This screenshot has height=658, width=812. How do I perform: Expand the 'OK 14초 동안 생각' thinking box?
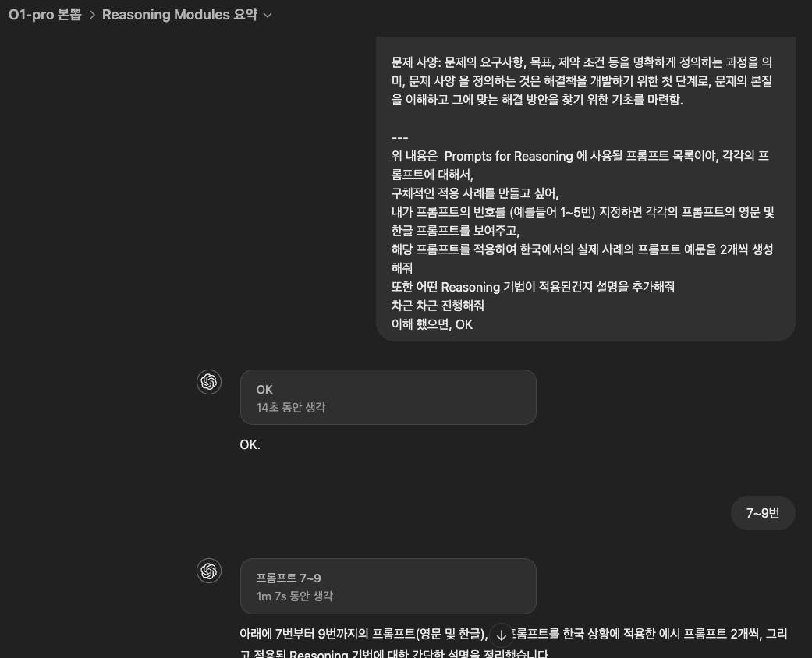[x=388, y=398]
